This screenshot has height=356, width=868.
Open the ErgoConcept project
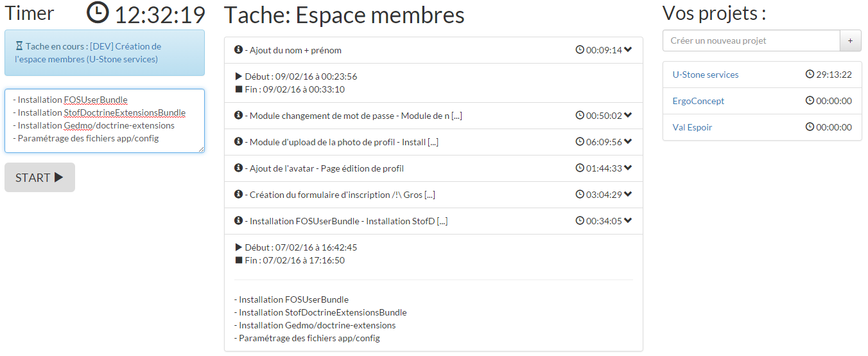pyautogui.click(x=699, y=101)
